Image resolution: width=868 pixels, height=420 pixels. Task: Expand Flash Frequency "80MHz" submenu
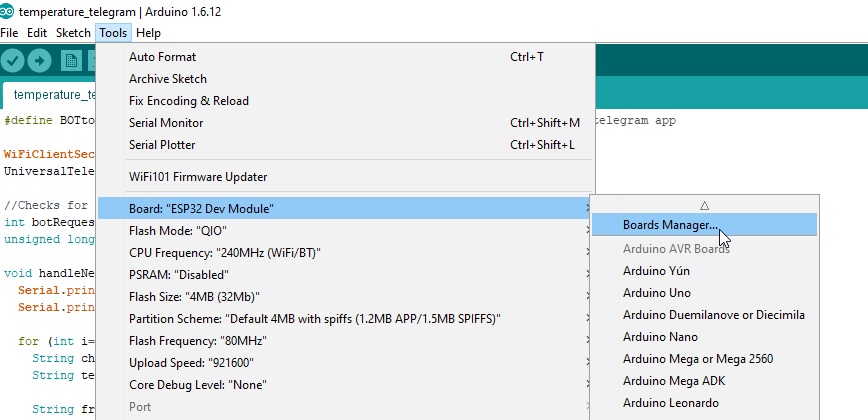[x=345, y=341]
